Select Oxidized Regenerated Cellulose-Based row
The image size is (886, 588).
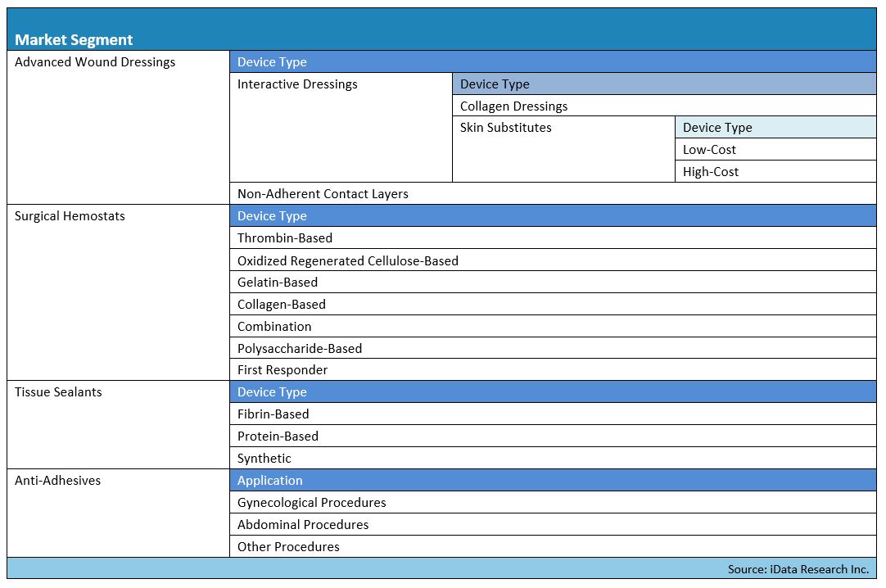(x=554, y=260)
